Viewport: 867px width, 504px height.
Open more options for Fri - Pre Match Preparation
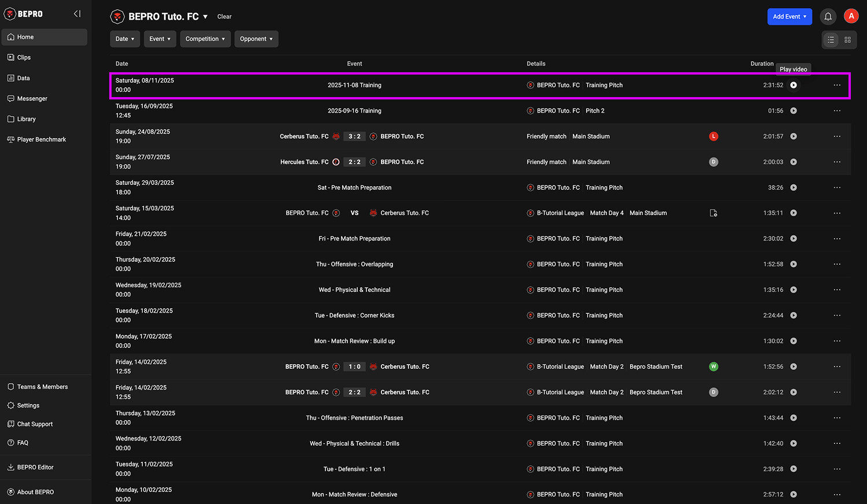(x=837, y=239)
